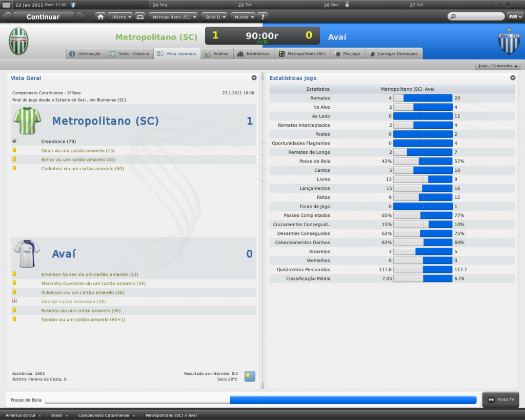525x420 pixels.
Task: Click the inbox tray icon beside J Rocha
Action: (x=140, y=16)
